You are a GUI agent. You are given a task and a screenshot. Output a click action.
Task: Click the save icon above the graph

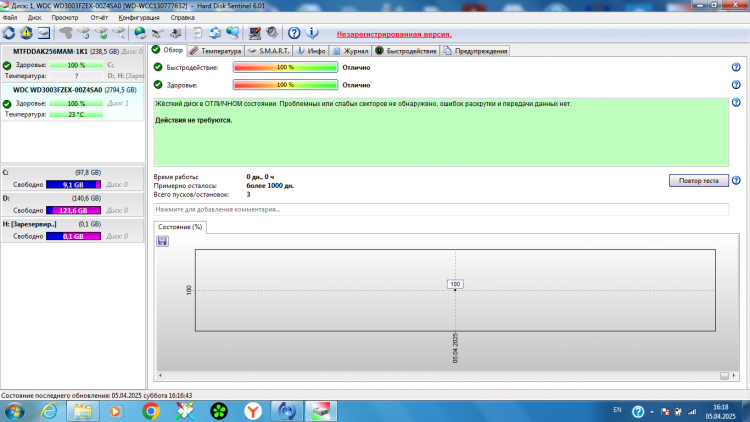[162, 241]
